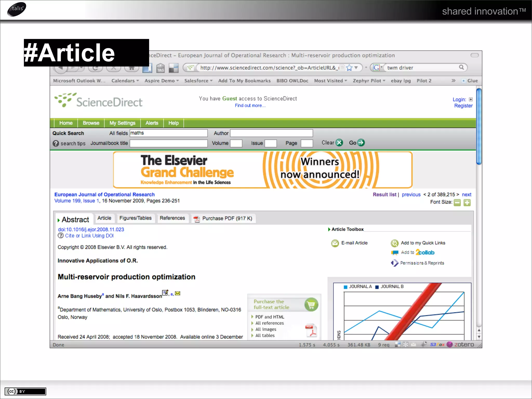Screen dimensions: 532x399
Task: Open the Calendars bookmark dropdown
Action: pos(125,81)
